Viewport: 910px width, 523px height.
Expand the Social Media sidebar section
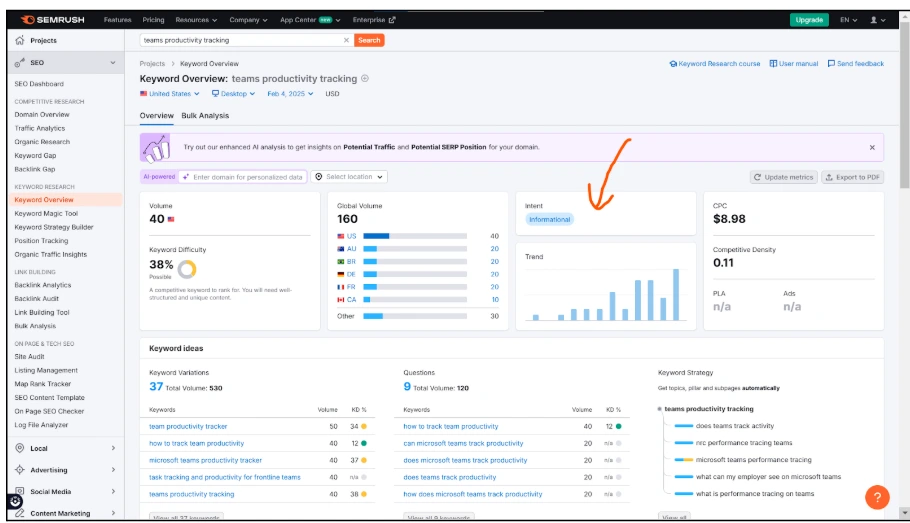tap(113, 491)
